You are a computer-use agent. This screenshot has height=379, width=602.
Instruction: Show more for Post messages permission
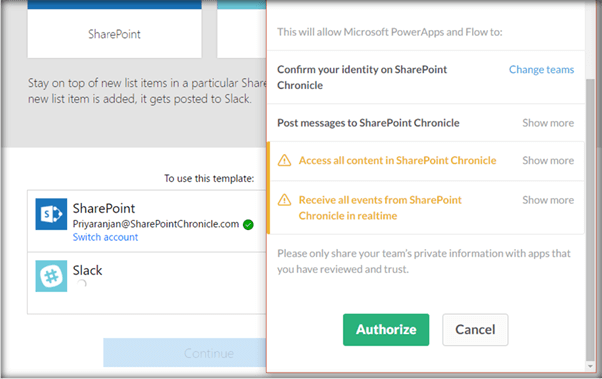[548, 123]
